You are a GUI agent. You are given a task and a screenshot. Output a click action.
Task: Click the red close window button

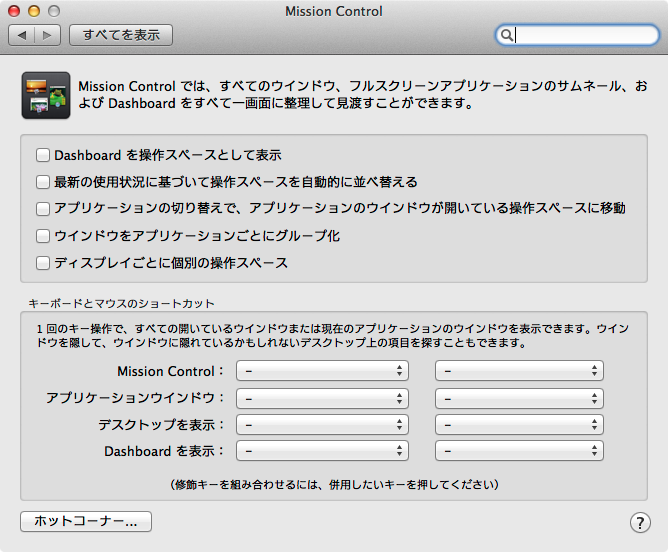pos(15,10)
